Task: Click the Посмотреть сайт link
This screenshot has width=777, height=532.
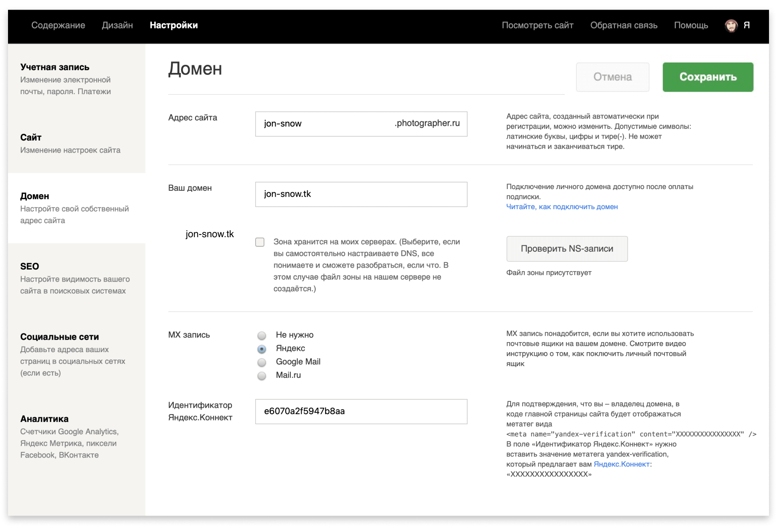Action: [537, 25]
